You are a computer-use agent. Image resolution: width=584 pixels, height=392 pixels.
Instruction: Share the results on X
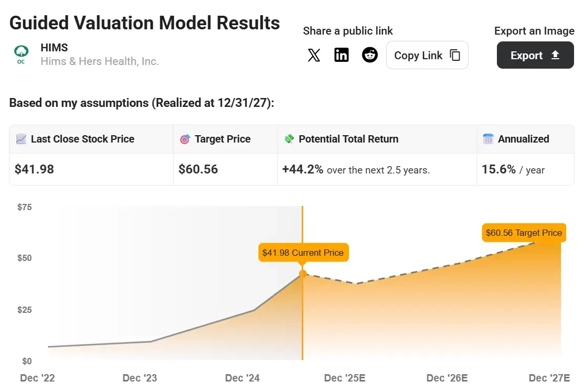point(314,55)
